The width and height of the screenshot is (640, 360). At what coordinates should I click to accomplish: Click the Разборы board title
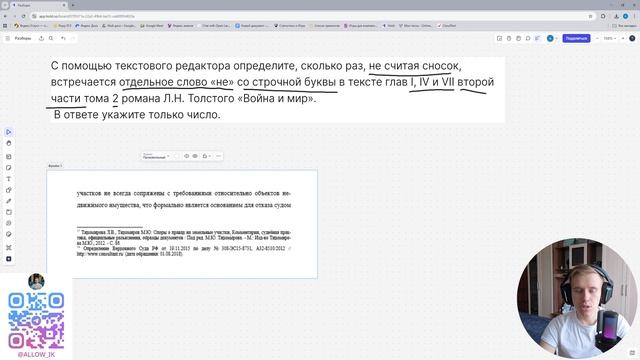[x=23, y=38]
